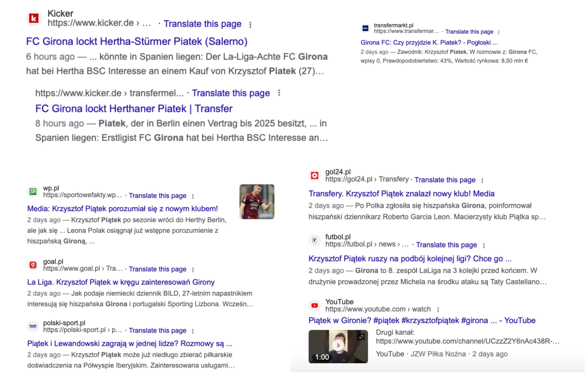Click the https://www.transfermar... URL
The width and height of the screenshot is (588, 392).
coord(406,31)
